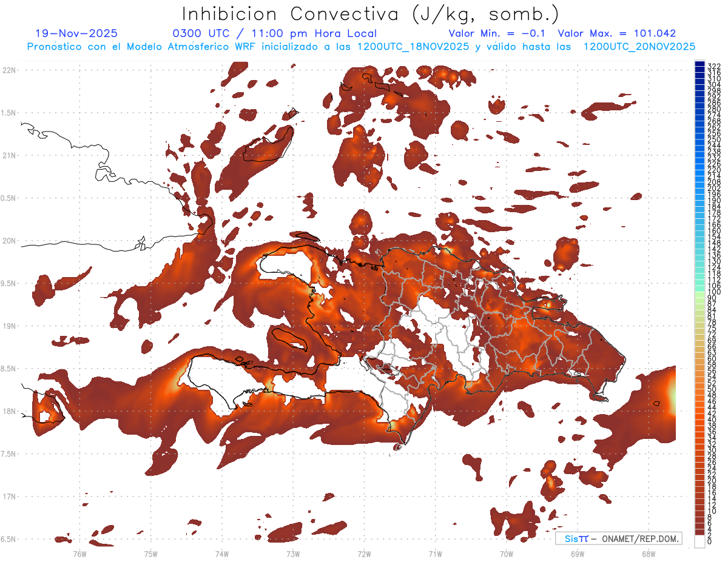This screenshot has width=728, height=562.
Task: Click latitude label '19N'
Action: (x=8, y=326)
